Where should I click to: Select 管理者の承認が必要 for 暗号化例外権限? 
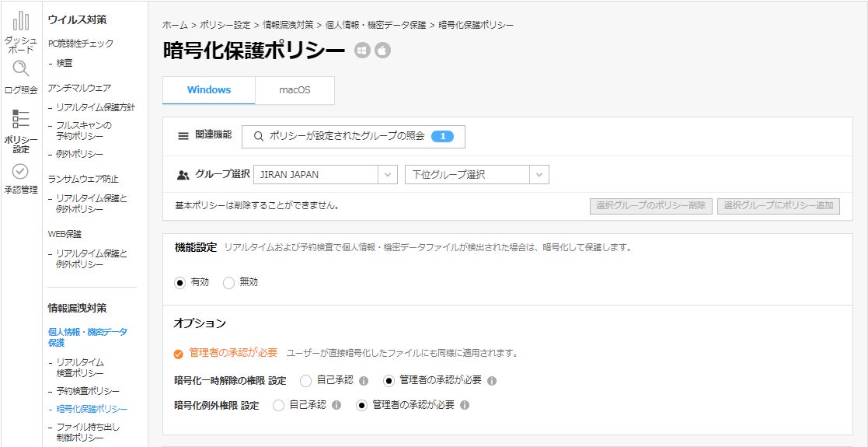pos(361,406)
